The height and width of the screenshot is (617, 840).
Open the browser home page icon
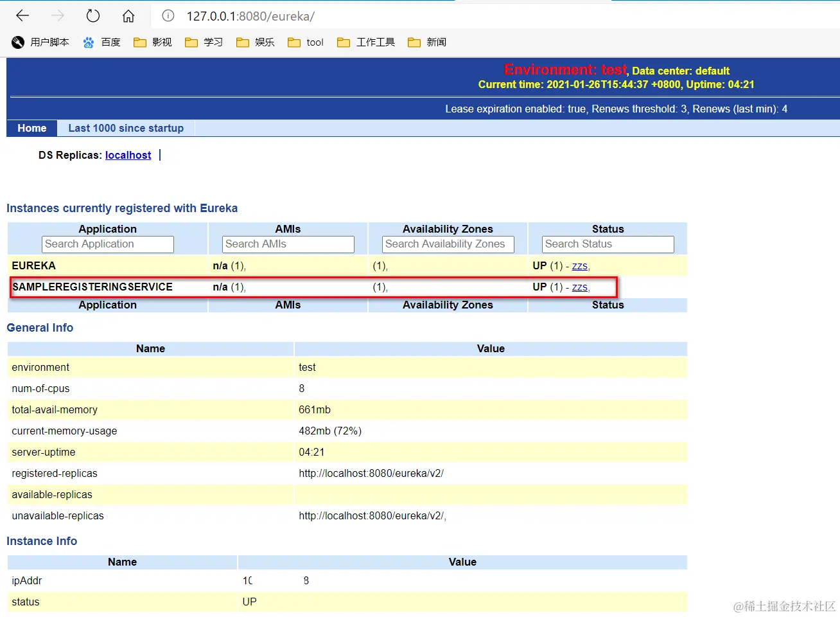pos(128,16)
